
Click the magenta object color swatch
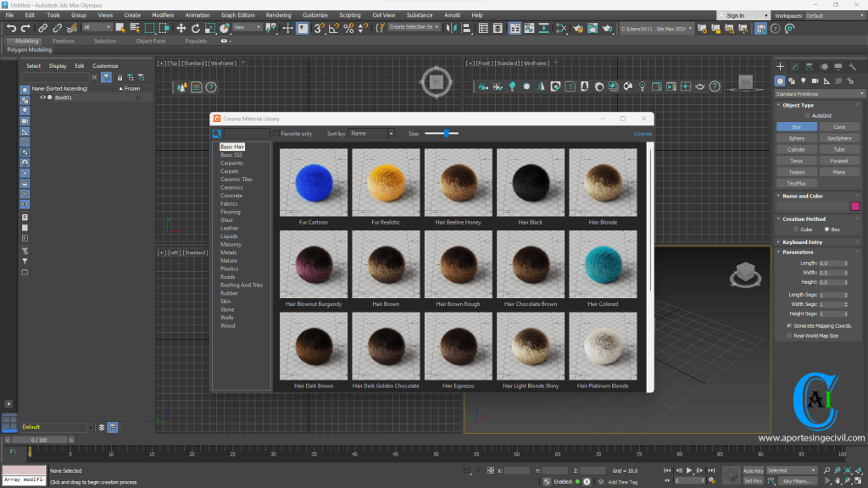[x=855, y=207]
